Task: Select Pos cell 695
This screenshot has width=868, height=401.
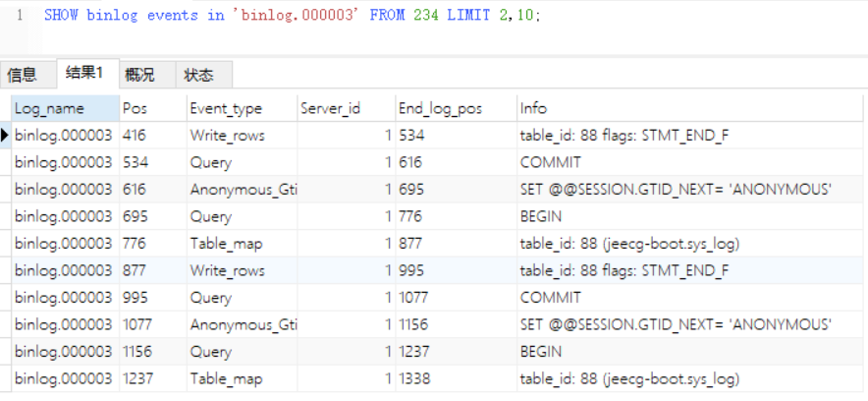Action: point(153,216)
